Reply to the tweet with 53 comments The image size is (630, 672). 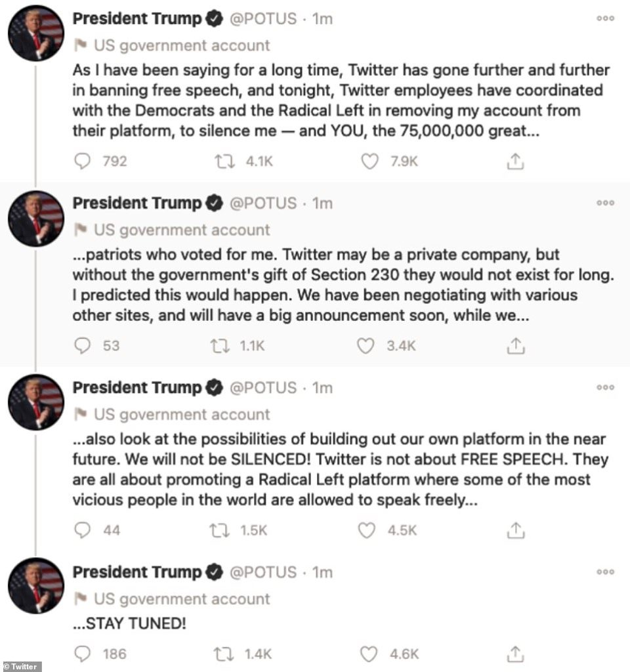(x=82, y=346)
